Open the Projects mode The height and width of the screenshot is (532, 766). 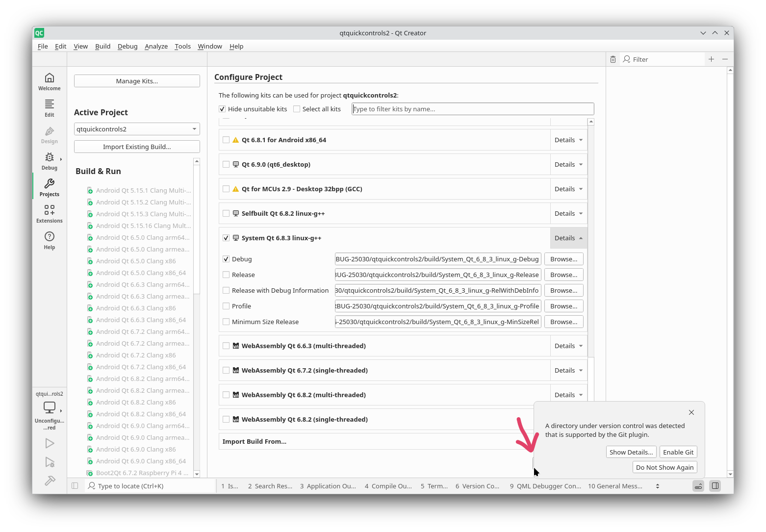coord(50,187)
